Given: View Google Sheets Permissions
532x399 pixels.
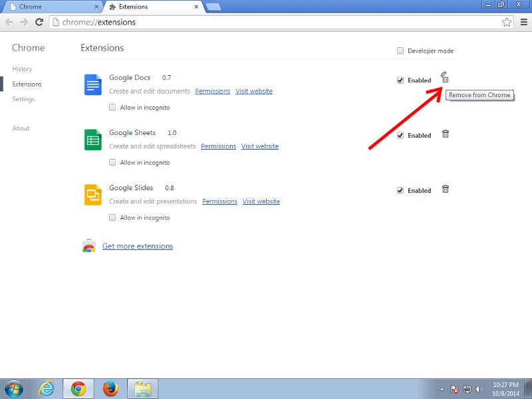Looking at the screenshot, I should 219,146.
